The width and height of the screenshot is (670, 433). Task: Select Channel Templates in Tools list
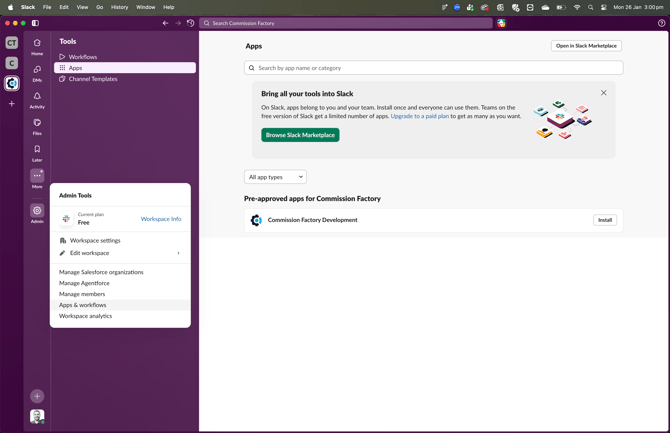93,79
